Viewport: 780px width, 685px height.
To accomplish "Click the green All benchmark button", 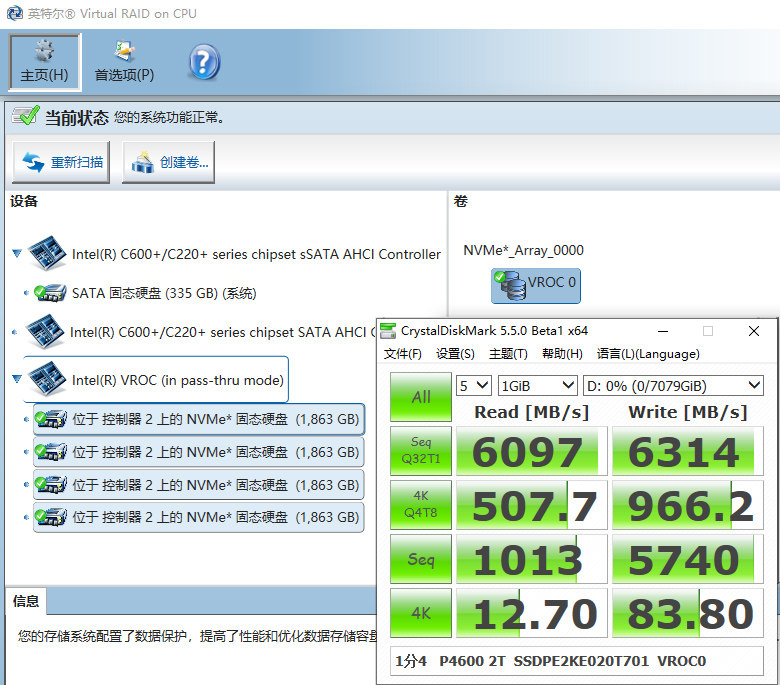I will pyautogui.click(x=421, y=397).
